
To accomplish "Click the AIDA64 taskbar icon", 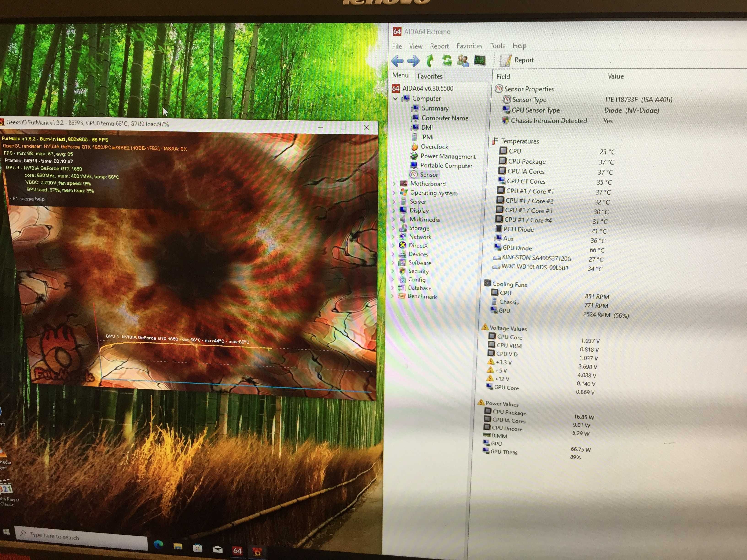I will [237, 551].
